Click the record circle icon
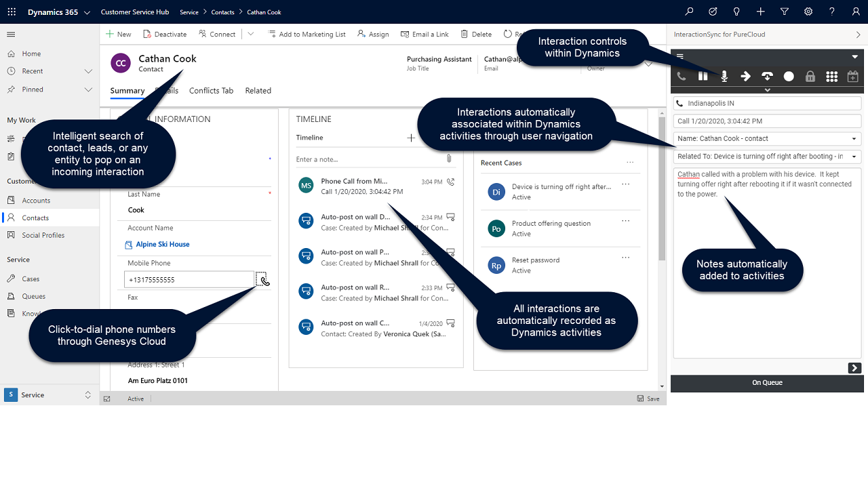Image resolution: width=868 pixels, height=488 pixels. pos(789,77)
